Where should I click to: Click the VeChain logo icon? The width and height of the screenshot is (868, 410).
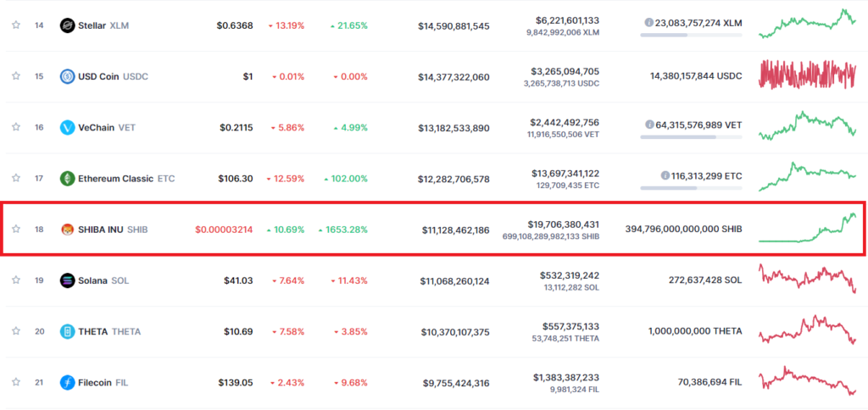67,127
